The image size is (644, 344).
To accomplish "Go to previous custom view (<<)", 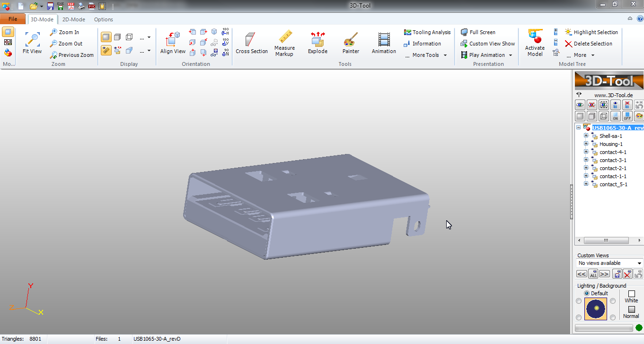I will click(x=582, y=274).
